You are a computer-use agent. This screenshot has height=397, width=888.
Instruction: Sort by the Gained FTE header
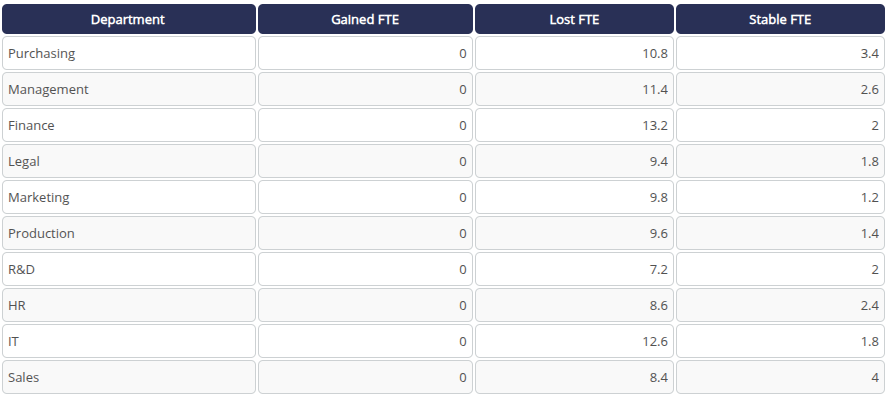pyautogui.click(x=365, y=19)
